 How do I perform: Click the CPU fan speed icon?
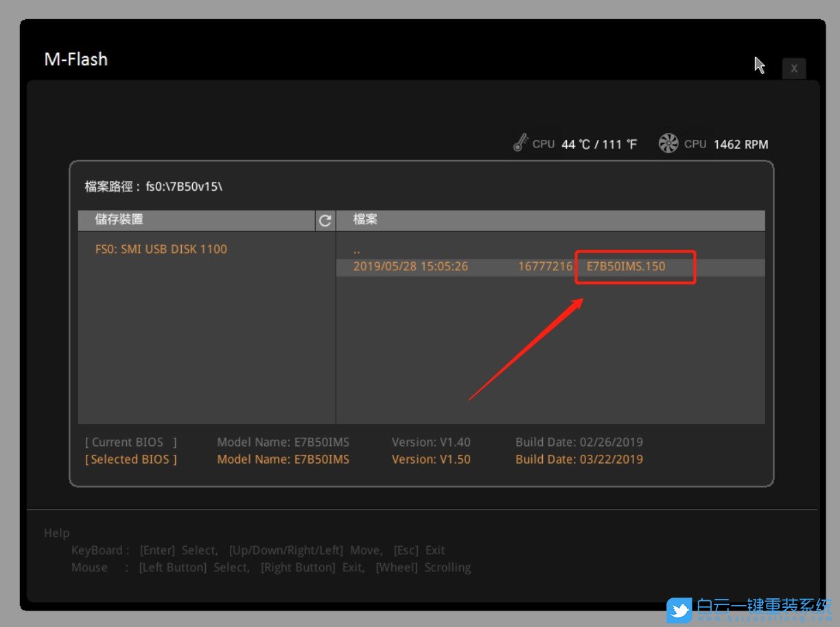click(668, 143)
